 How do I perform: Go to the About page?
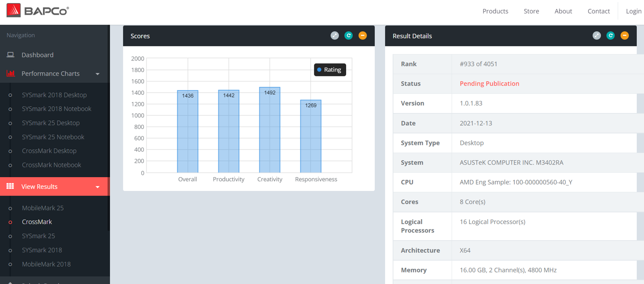[x=563, y=11]
